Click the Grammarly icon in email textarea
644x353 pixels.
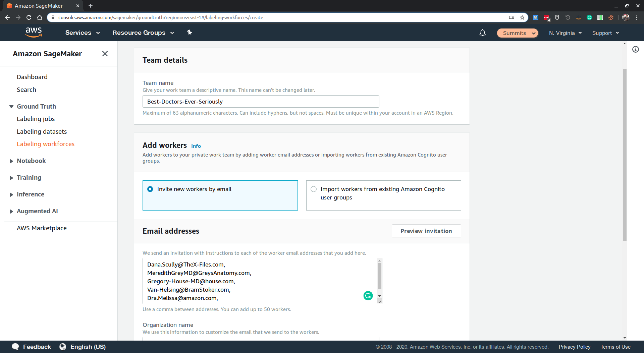point(368,296)
